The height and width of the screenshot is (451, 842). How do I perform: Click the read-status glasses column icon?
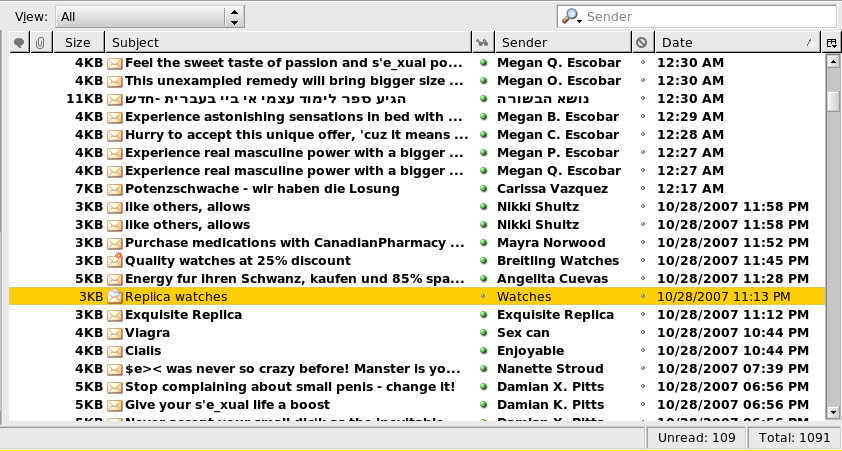(483, 43)
